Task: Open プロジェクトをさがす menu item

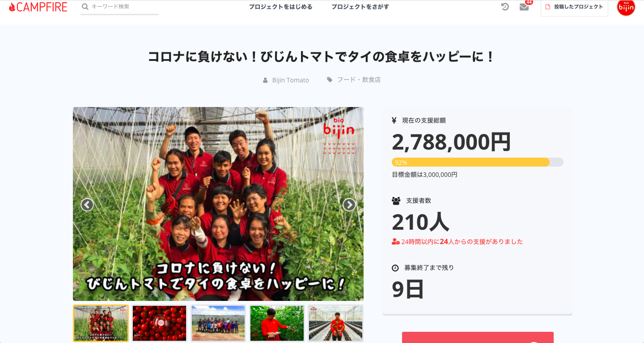Action: pos(360,7)
